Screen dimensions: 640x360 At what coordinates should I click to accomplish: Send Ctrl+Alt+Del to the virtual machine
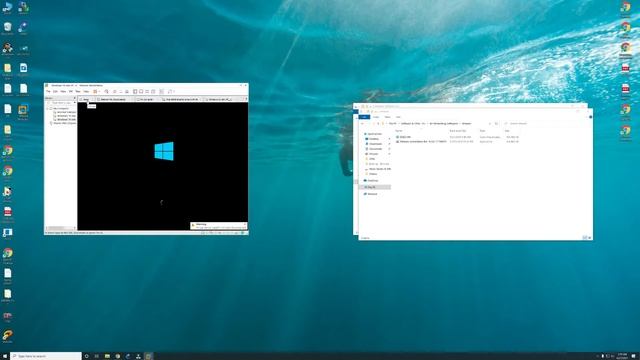pos(107,91)
